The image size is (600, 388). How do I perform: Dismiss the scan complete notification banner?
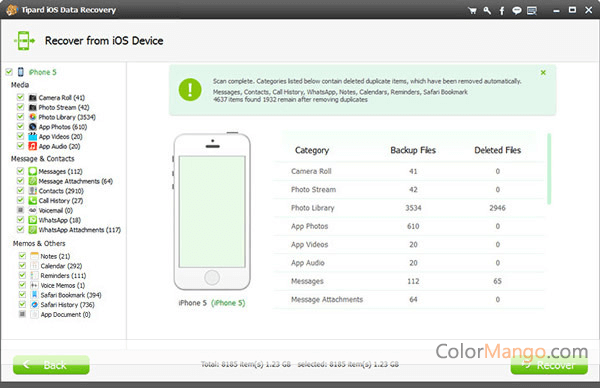[x=543, y=72]
